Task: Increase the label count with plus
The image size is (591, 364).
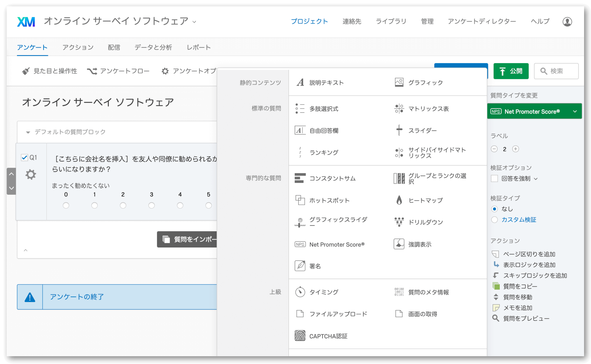Action: coord(516,149)
